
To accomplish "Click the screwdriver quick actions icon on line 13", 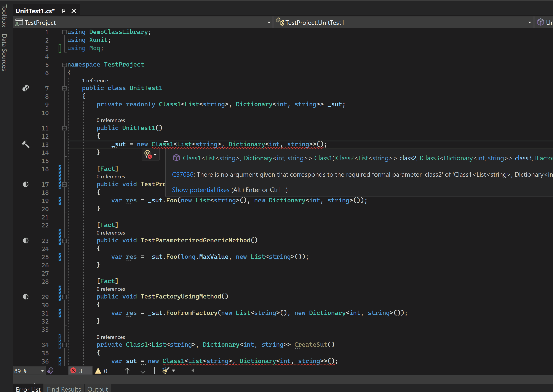I will coord(26,144).
